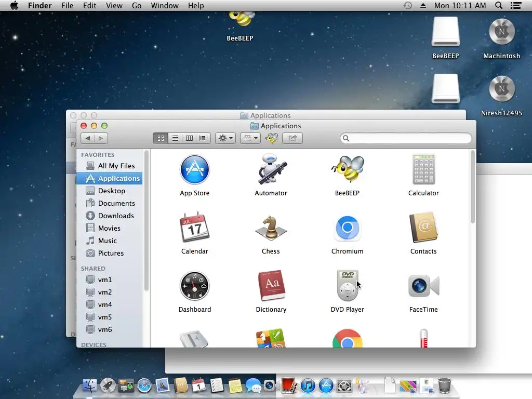
Task: Launch iTunes from the Dock
Action: tap(308, 386)
